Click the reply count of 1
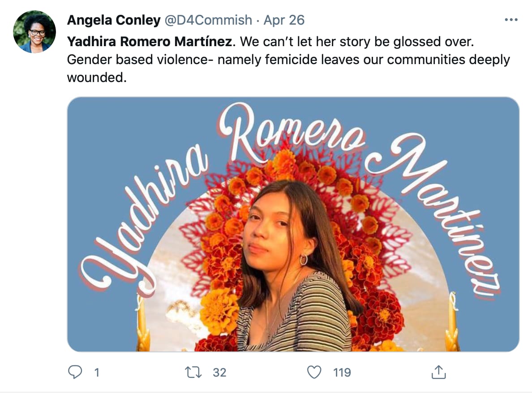Viewport: 532px width, 399px height. (x=96, y=373)
